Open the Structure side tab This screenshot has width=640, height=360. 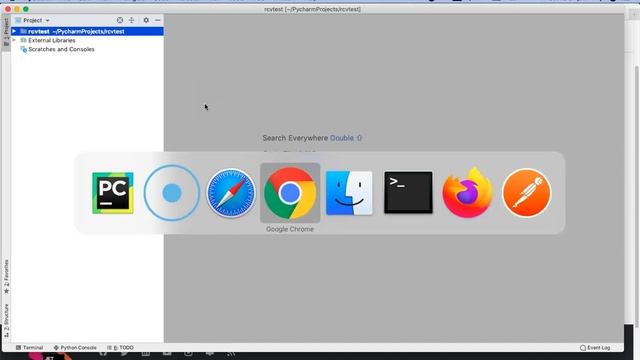pyautogui.click(x=6, y=320)
